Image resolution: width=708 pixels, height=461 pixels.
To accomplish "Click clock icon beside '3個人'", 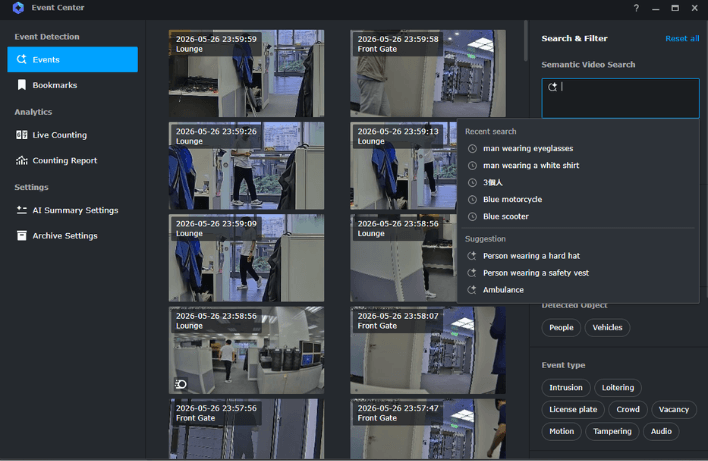I will [472, 182].
